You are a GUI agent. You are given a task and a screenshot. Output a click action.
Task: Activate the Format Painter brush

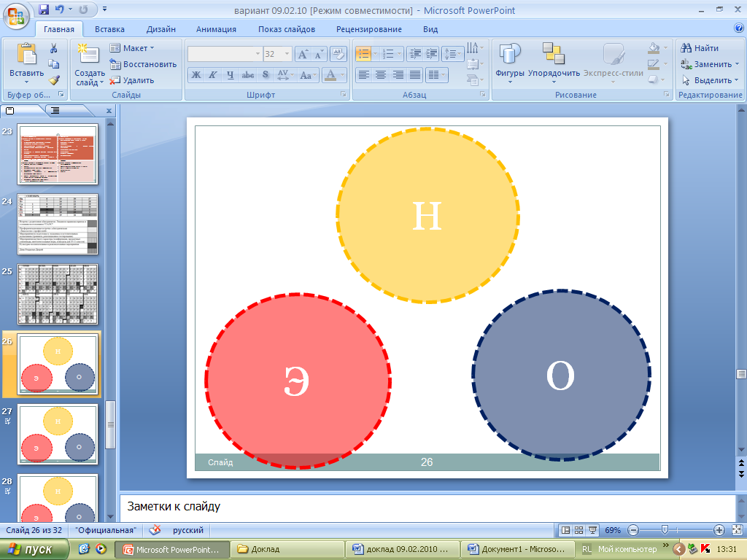[53, 80]
